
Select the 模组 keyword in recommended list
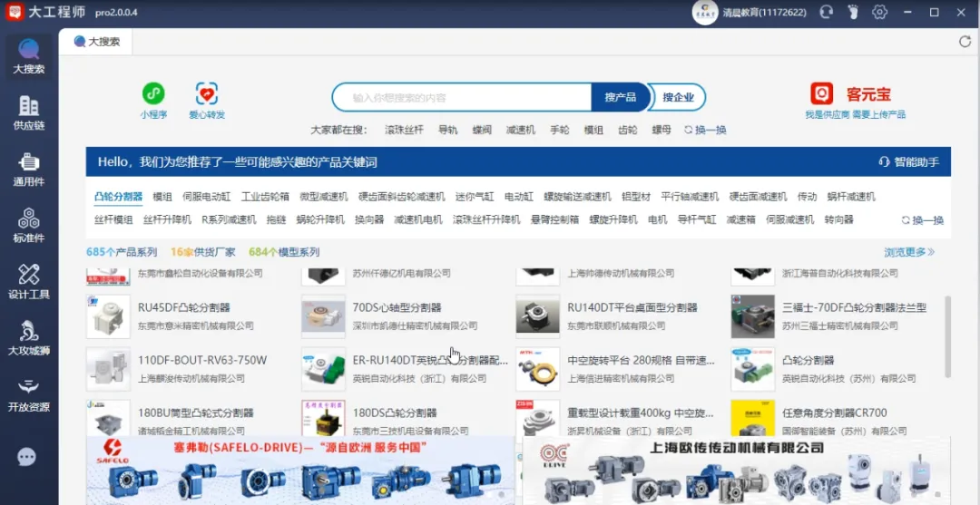pos(162,197)
